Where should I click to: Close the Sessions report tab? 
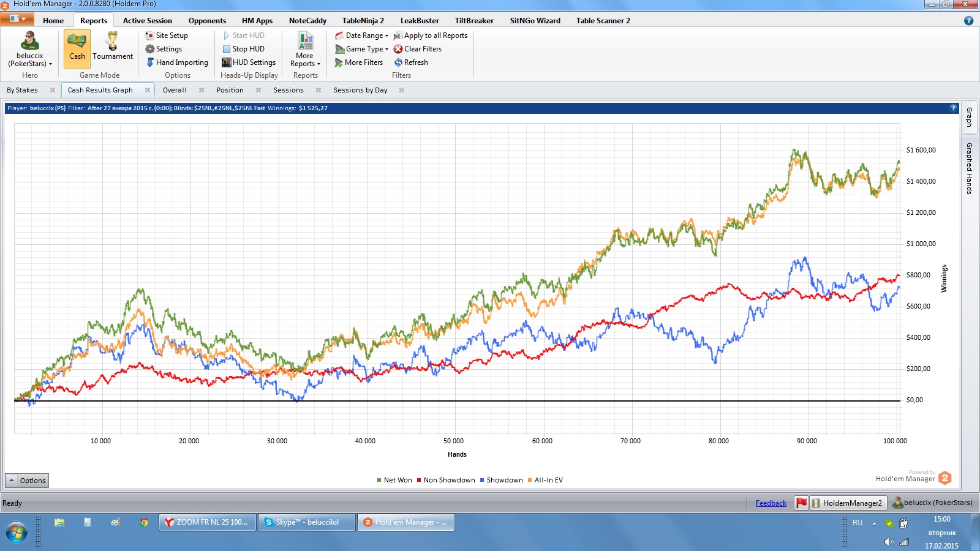pyautogui.click(x=318, y=90)
